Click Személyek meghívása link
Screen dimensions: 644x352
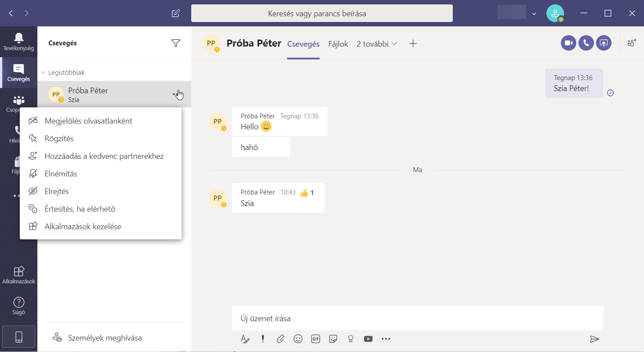(x=105, y=338)
